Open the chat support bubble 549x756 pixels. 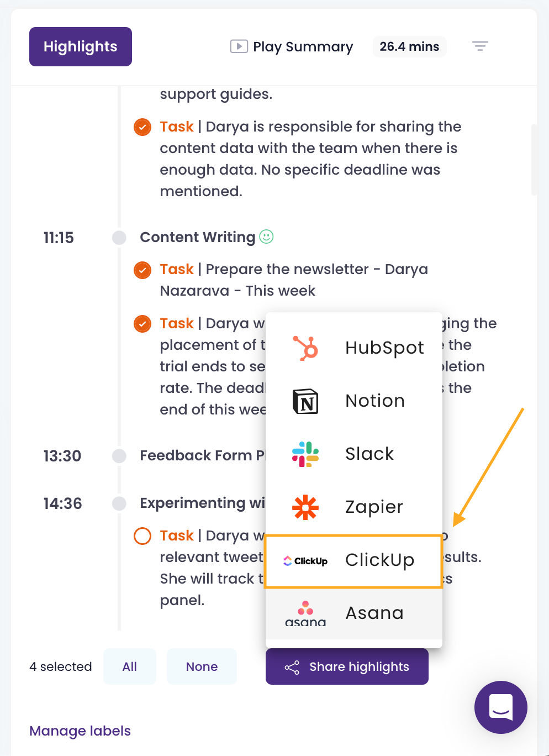500,707
